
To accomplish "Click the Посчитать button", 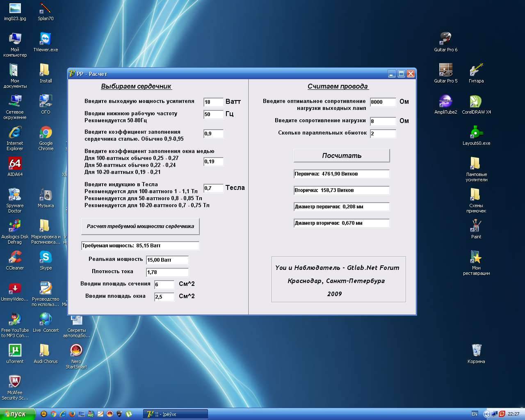I will (341, 155).
